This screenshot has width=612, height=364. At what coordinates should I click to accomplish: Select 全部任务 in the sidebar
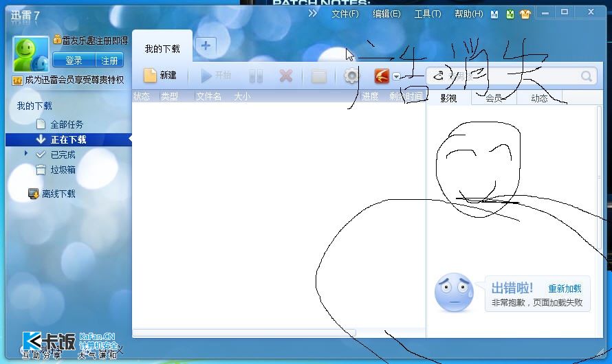click(67, 124)
